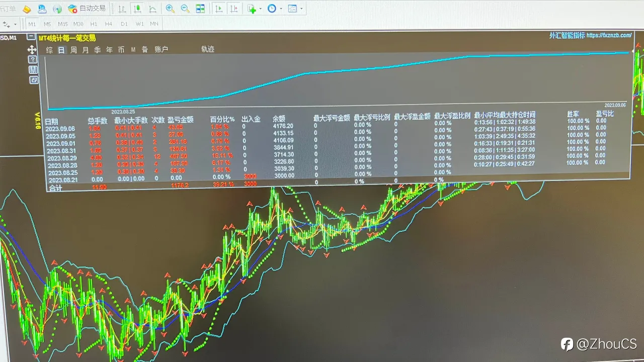Image resolution: width=644 pixels, height=362 pixels.
Task: Click the 合计 total row label
Action: [55, 188]
